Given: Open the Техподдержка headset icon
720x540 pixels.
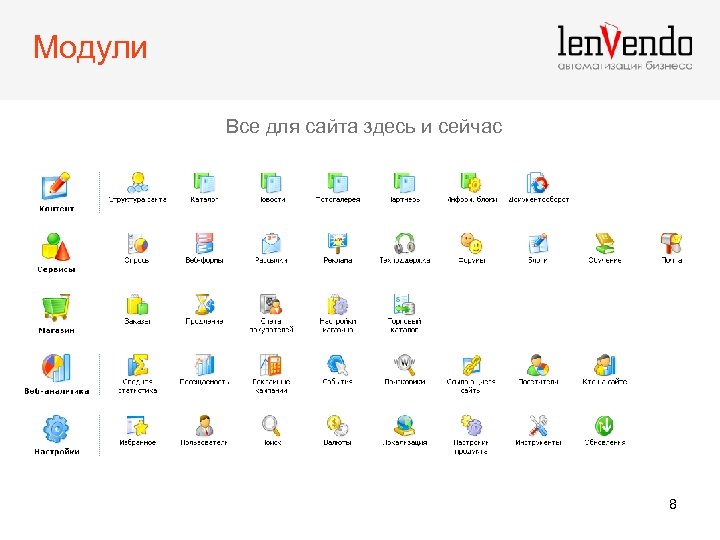Looking at the screenshot, I should pyautogui.click(x=404, y=243).
